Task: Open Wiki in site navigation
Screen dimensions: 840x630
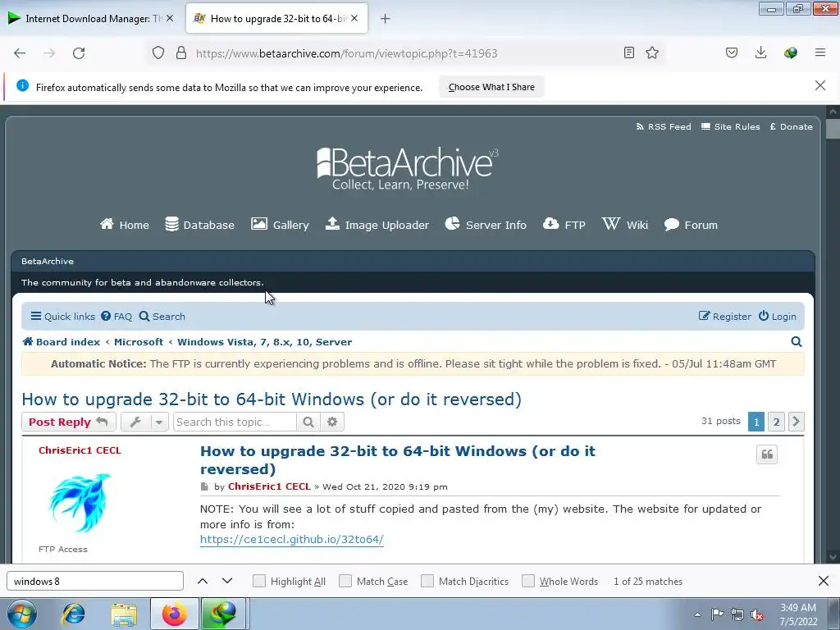Action: pos(624,225)
